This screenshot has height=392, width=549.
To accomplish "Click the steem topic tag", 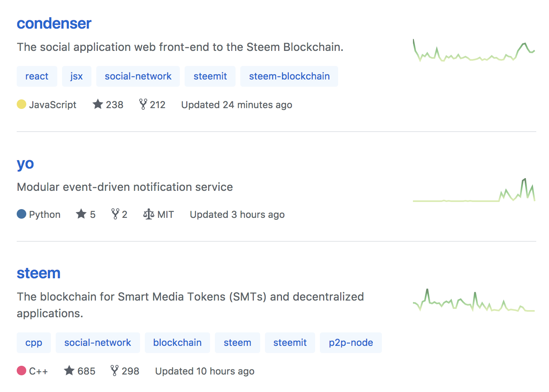I will (238, 343).
